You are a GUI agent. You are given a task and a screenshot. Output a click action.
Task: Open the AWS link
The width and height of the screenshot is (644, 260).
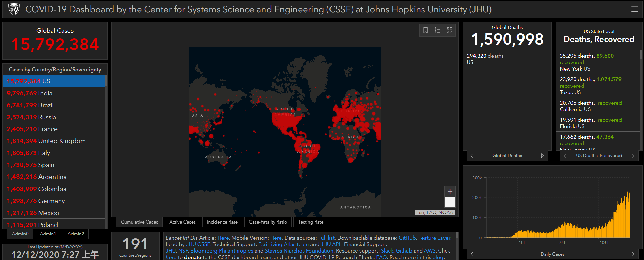430,251
